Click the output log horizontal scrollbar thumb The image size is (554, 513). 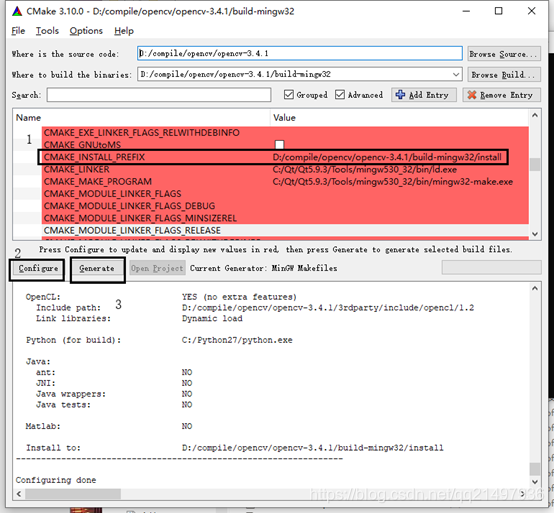click(x=73, y=494)
